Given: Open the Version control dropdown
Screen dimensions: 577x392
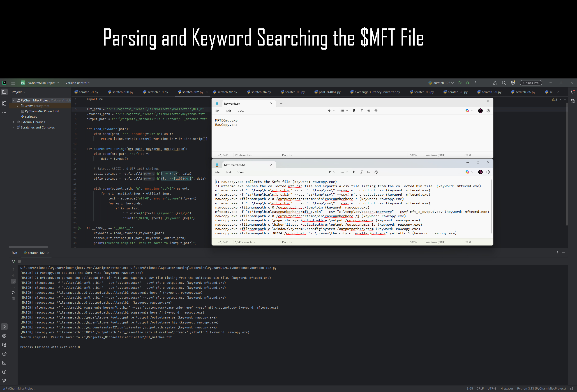Looking at the screenshot, I should coord(78,83).
